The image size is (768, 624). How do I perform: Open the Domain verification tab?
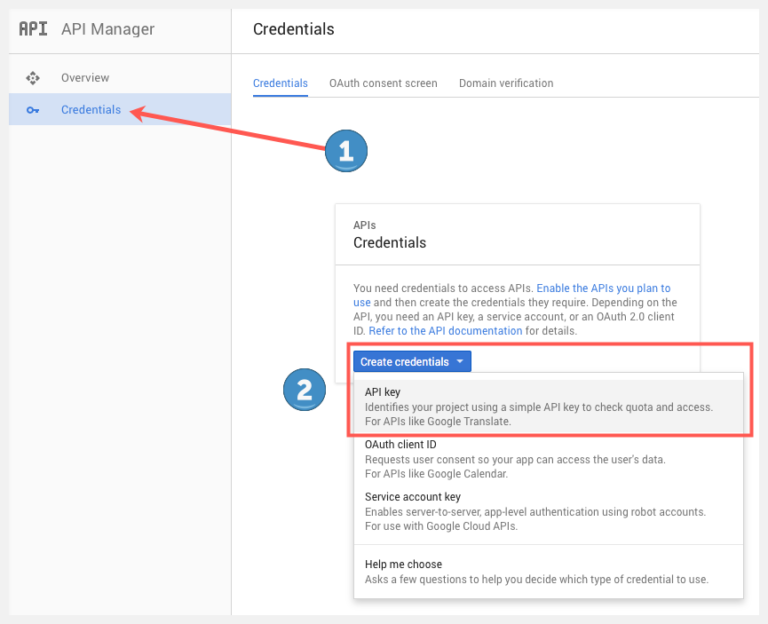tap(506, 83)
